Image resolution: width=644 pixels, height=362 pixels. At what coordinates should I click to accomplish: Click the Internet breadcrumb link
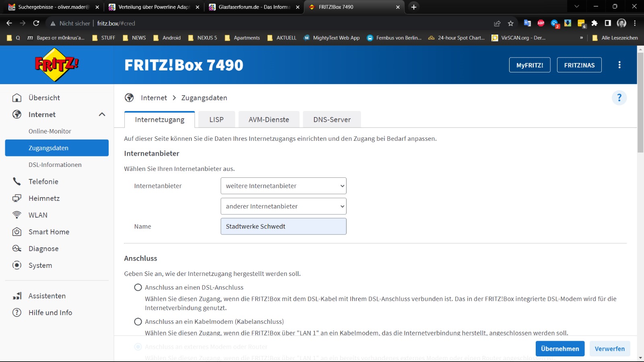pos(154,98)
